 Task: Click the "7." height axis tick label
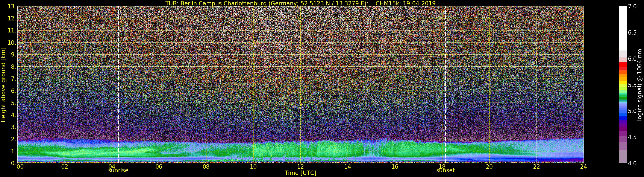14,79
